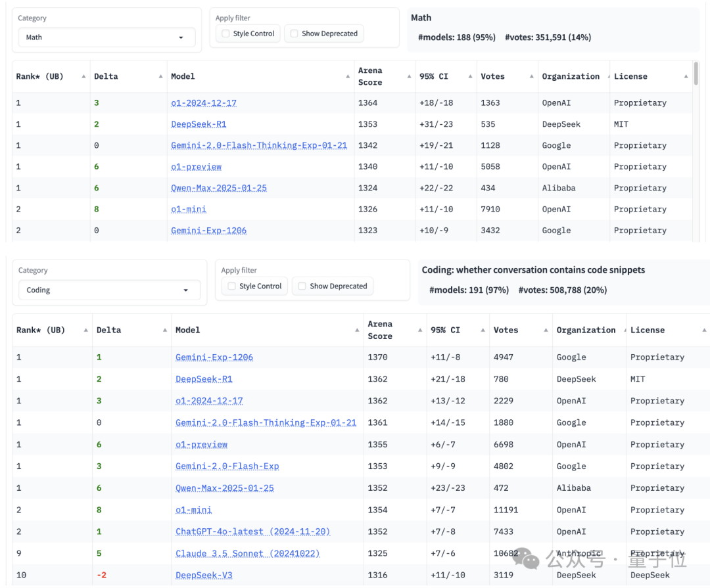The image size is (710, 588).
Task: Sort Math table by Arena Score arrow
Action: [409, 76]
